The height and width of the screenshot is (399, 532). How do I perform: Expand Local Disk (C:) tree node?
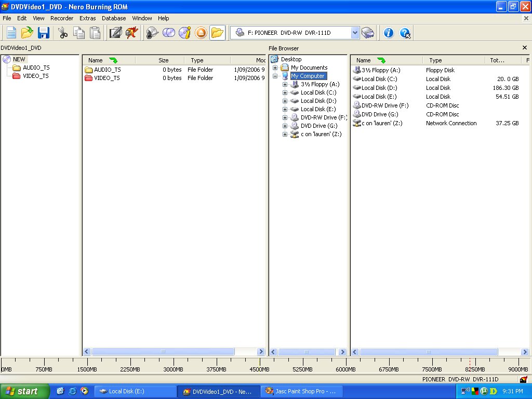point(285,92)
